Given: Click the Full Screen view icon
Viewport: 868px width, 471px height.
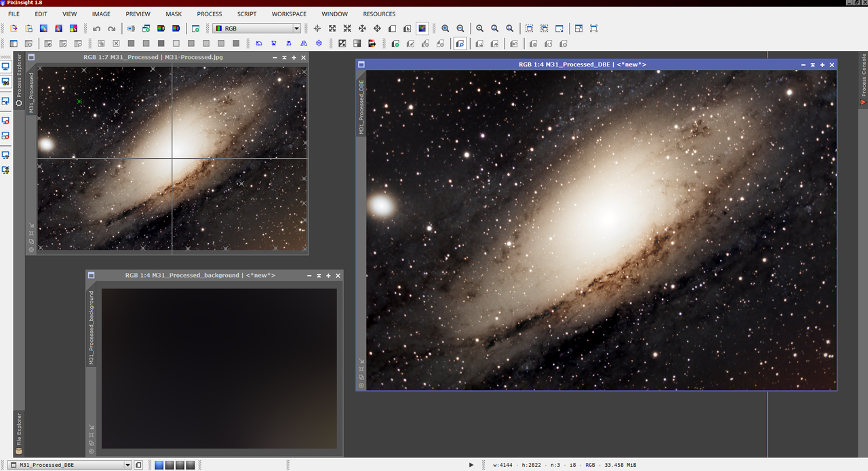Looking at the screenshot, I should click(593, 29).
